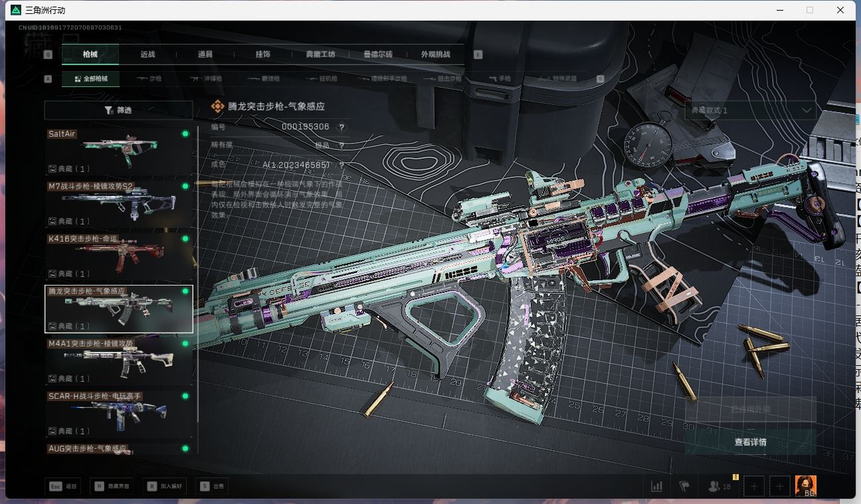Select the M4A1突击步枪-棱镜攻势 weapon thumbnail

(120, 361)
